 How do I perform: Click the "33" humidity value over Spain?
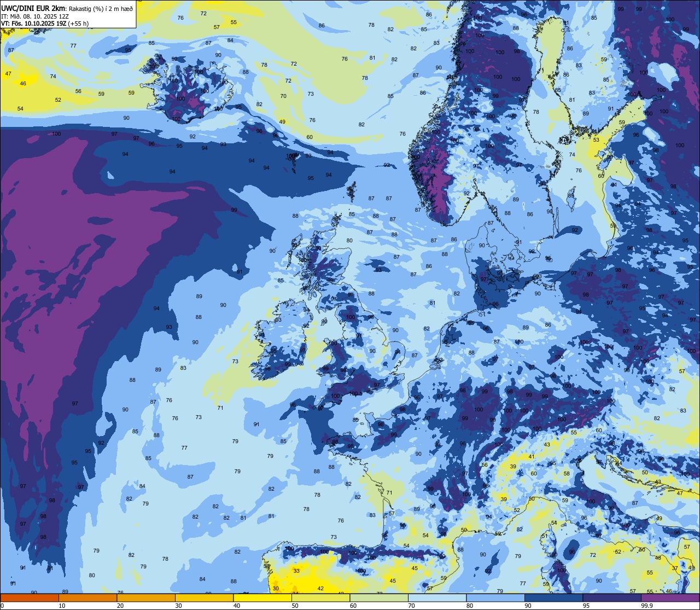click(296, 571)
